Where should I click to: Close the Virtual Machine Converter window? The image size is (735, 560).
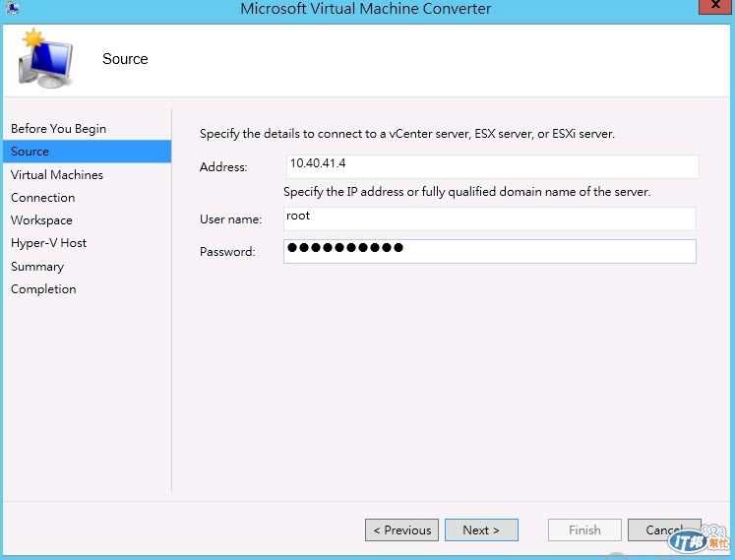(715, 6)
